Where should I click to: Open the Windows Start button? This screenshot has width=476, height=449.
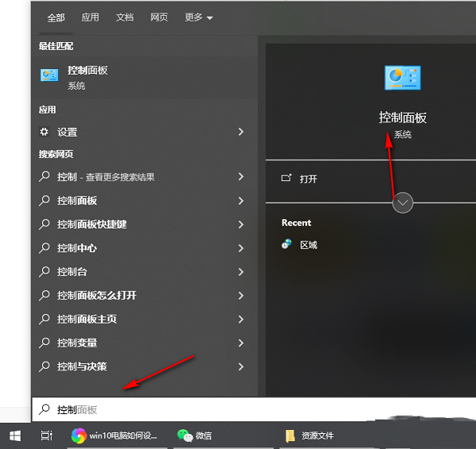(15, 436)
